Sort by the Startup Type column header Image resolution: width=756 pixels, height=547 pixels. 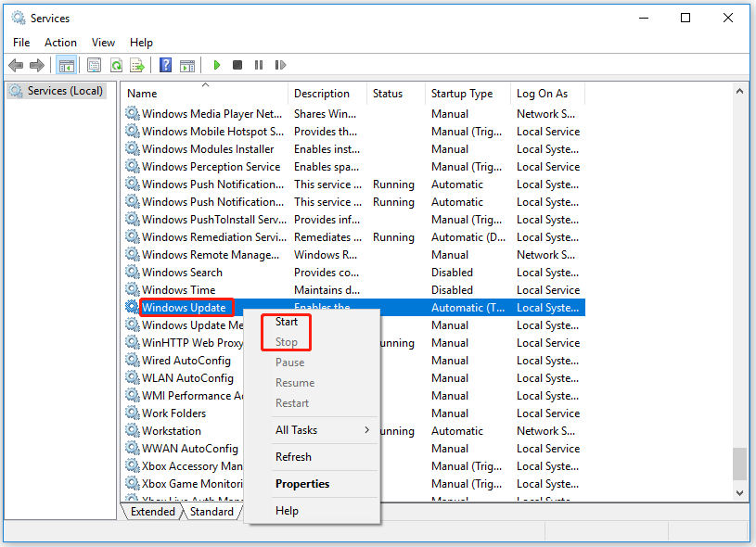pyautogui.click(x=468, y=94)
